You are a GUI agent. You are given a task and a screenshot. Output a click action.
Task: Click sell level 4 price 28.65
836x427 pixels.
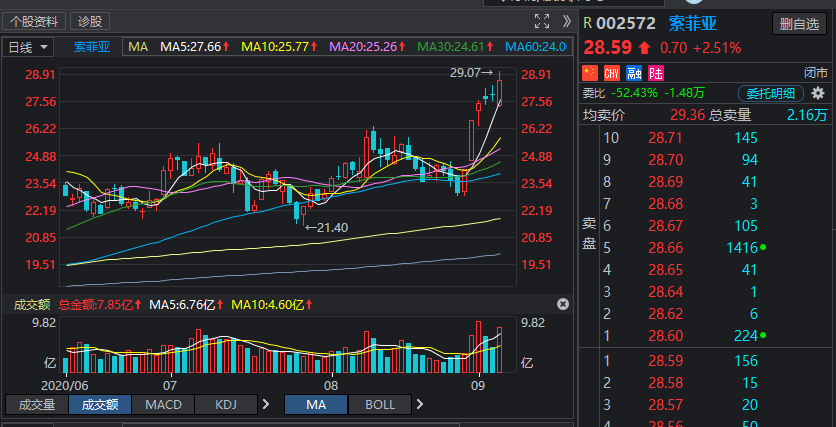pos(665,270)
